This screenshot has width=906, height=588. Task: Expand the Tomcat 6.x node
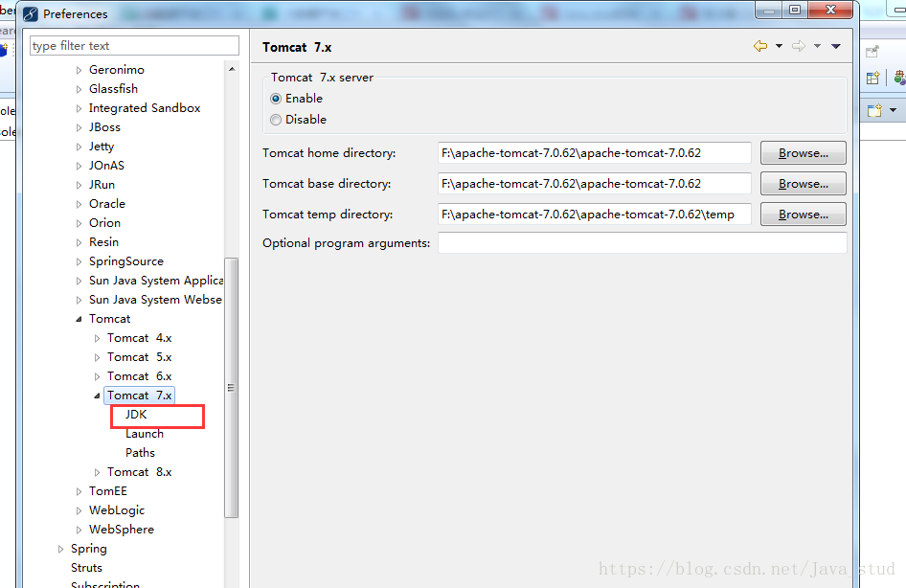[x=97, y=376]
